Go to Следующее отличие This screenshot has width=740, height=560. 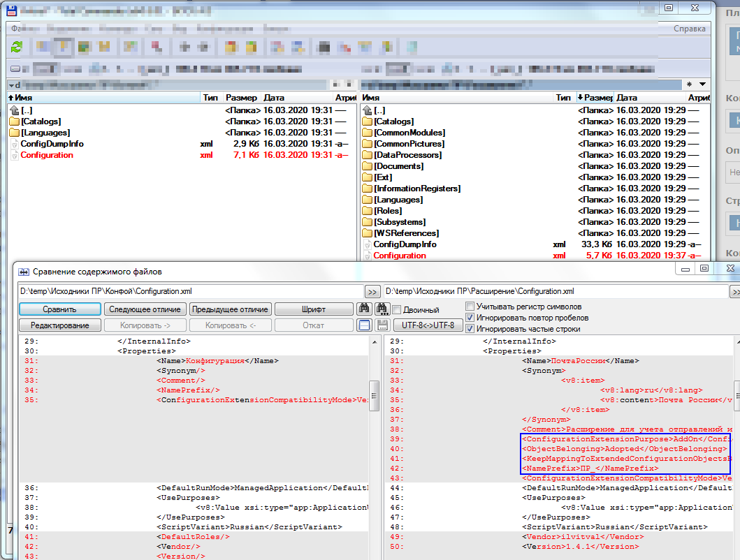[145, 309]
